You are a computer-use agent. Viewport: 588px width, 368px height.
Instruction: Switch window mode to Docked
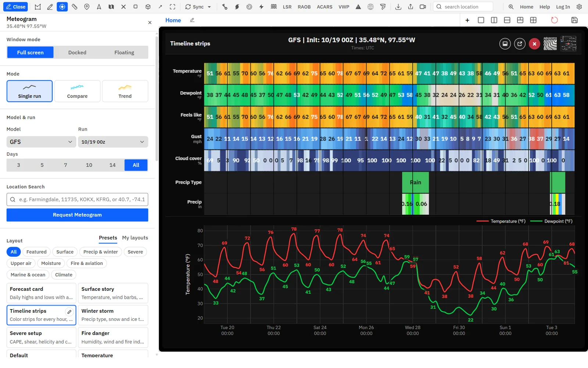[77, 52]
